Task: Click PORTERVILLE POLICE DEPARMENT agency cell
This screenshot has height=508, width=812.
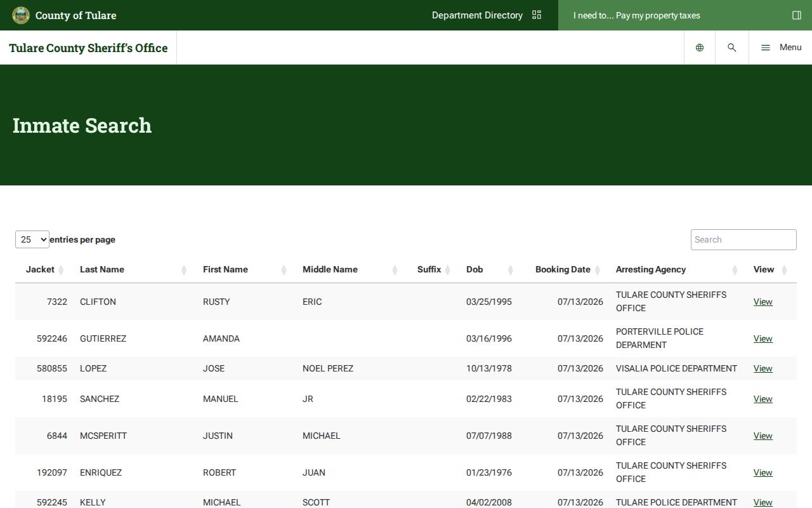Action: point(660,338)
